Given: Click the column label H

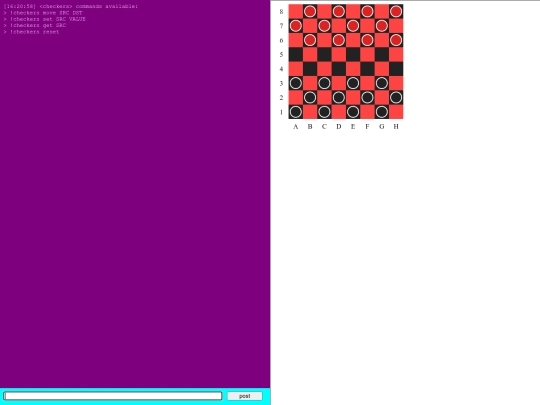Looking at the screenshot, I should pos(396,126).
